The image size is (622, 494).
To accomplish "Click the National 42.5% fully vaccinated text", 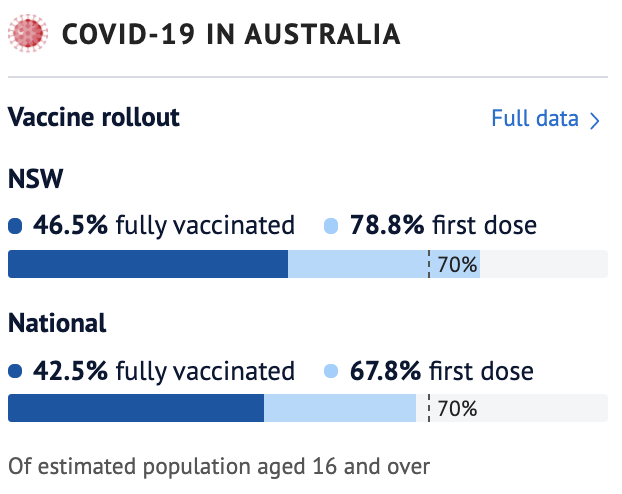I will [164, 372].
